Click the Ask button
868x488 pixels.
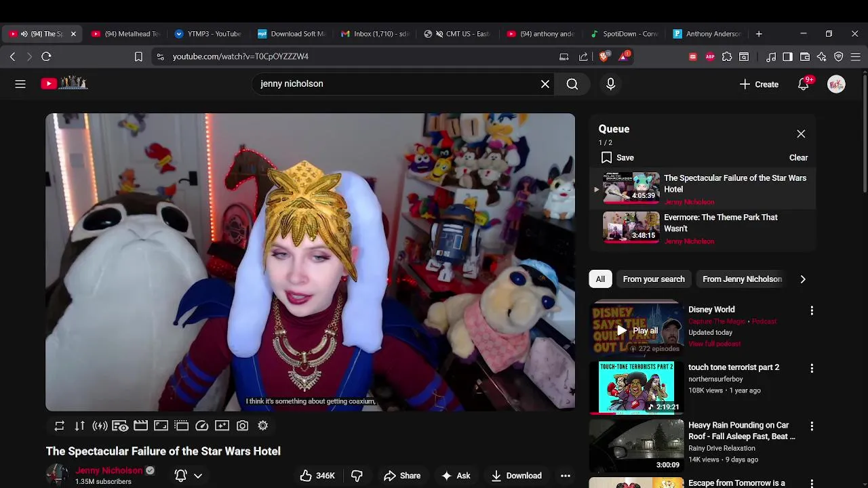coord(456,476)
